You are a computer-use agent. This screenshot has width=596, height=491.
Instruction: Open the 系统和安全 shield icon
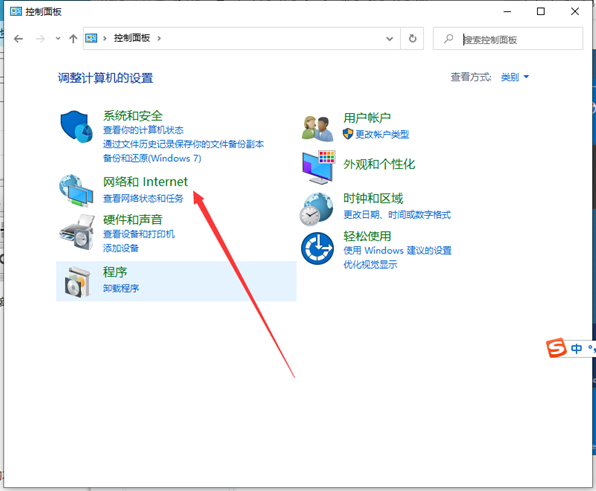pyautogui.click(x=76, y=127)
